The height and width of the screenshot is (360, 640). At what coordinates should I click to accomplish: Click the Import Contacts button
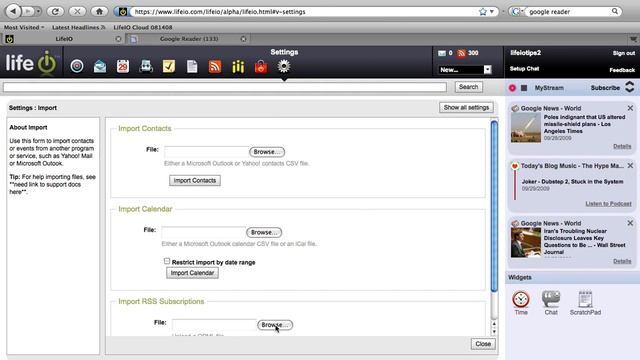point(195,180)
